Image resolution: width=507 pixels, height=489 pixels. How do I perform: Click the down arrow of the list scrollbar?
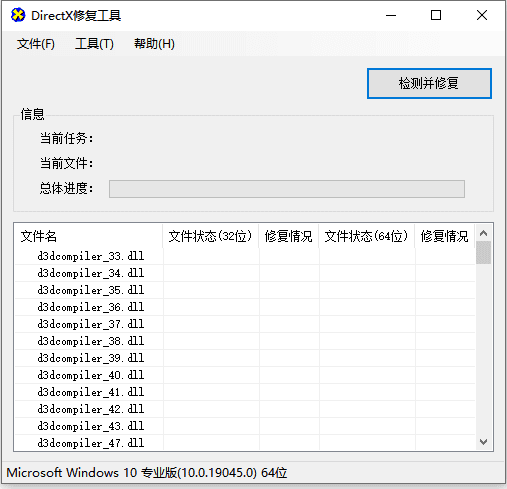[x=483, y=442]
